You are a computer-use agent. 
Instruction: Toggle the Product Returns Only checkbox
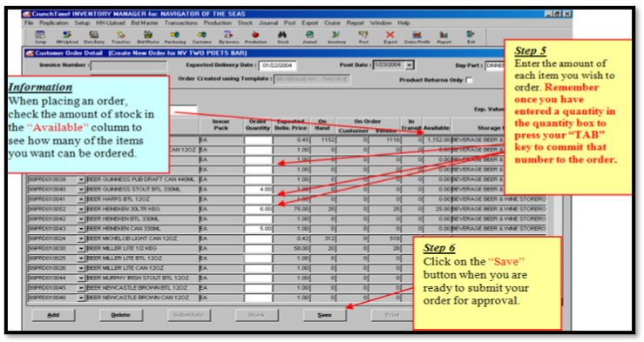[x=469, y=80]
